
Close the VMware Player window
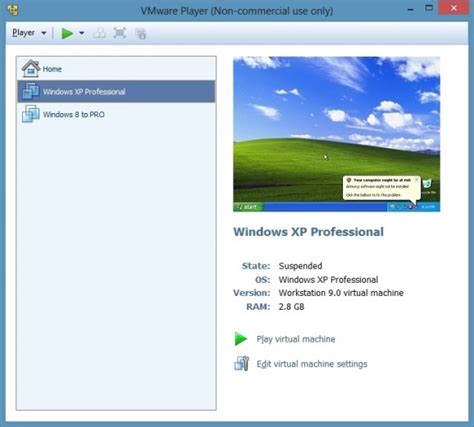click(x=453, y=8)
